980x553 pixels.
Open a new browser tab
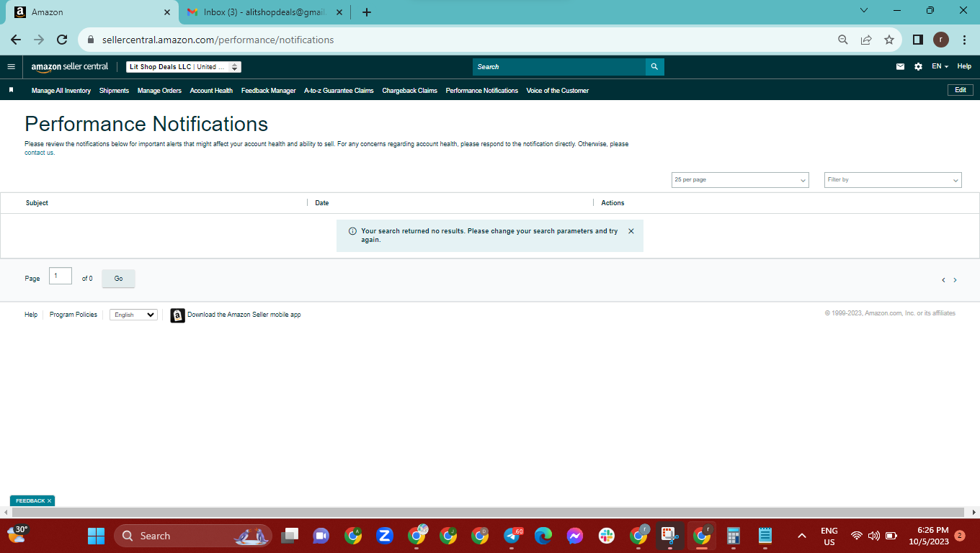pyautogui.click(x=366, y=12)
